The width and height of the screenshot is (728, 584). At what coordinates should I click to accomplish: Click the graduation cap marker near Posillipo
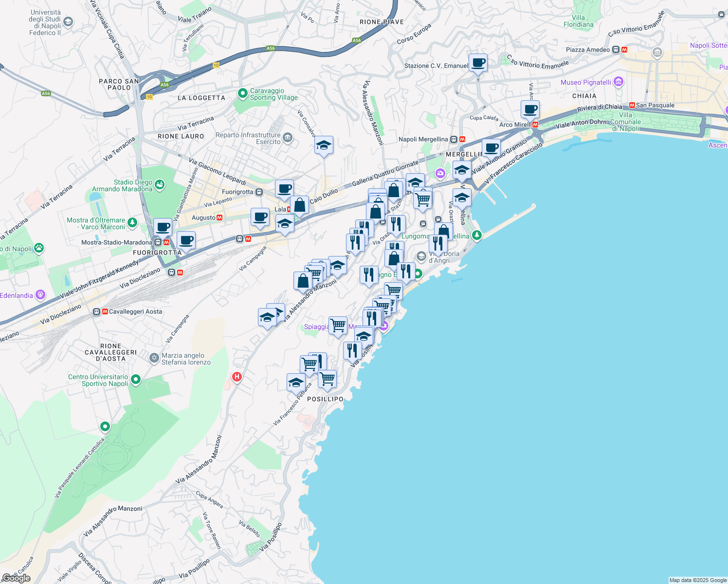click(295, 382)
